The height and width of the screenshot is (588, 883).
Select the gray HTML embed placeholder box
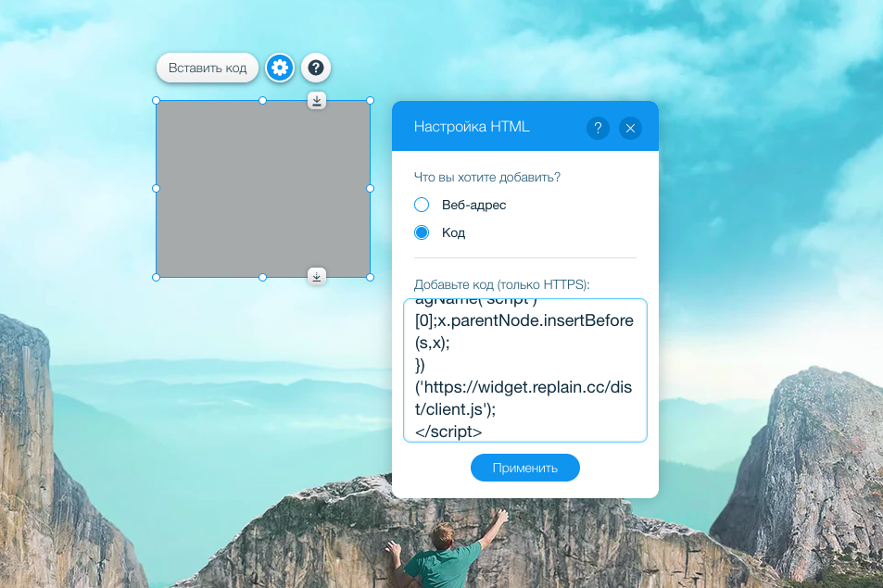click(263, 189)
